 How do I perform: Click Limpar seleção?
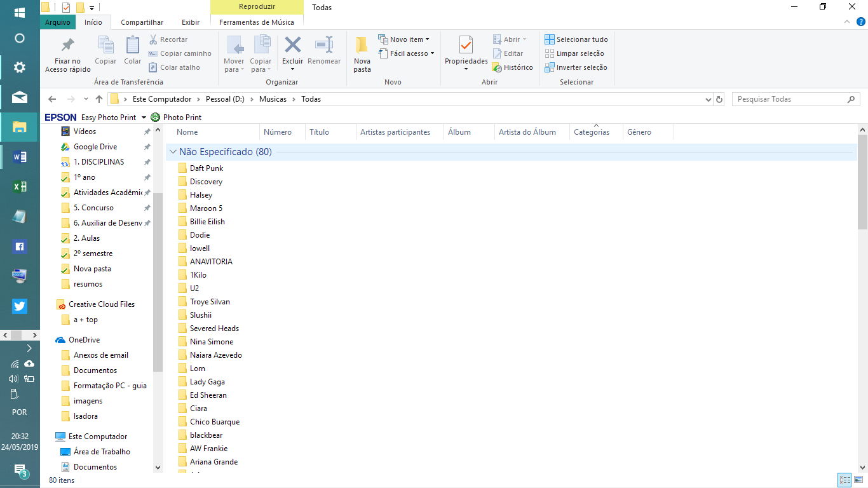[x=574, y=53]
